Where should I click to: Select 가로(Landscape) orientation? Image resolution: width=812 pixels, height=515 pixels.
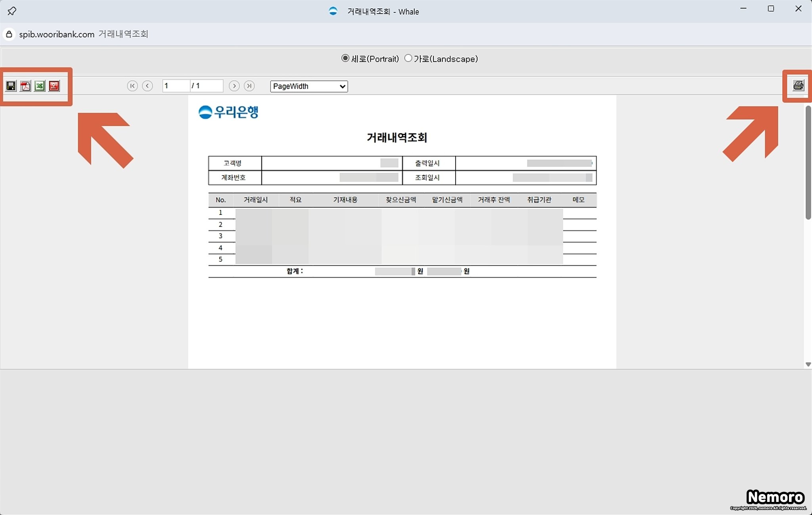[x=408, y=58]
